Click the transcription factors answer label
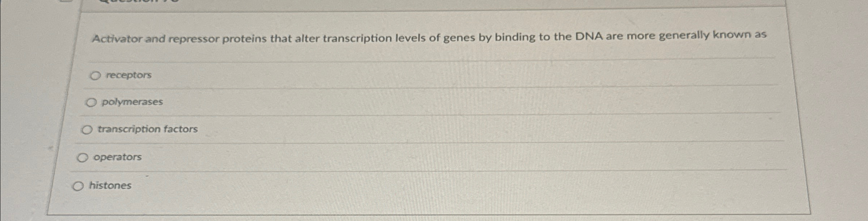 click(x=147, y=130)
